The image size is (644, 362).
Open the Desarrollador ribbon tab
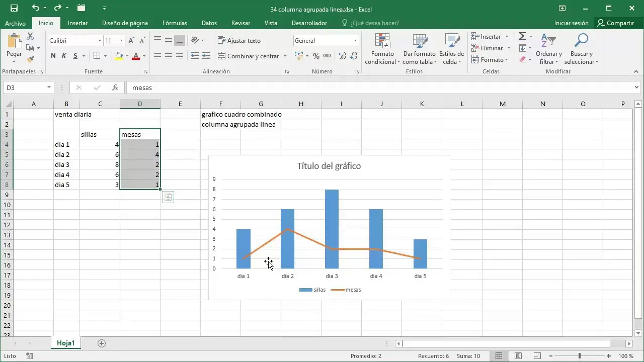pyautogui.click(x=309, y=23)
